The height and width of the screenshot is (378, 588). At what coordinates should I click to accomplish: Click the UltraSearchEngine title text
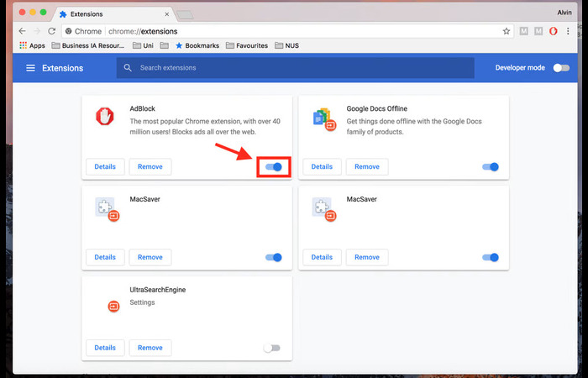tap(158, 290)
